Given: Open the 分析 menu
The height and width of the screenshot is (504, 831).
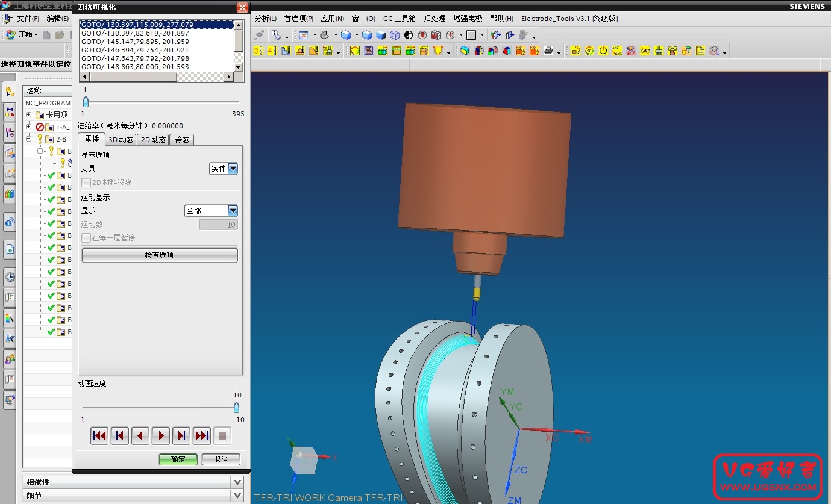Looking at the screenshot, I should tap(266, 19).
